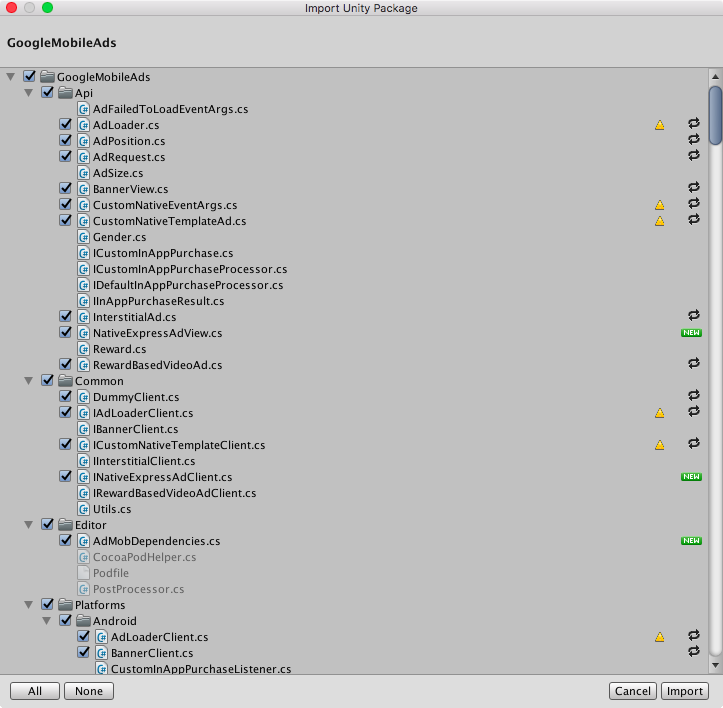Click the blank file icon of Podfile
723x708 pixels.
click(83, 573)
